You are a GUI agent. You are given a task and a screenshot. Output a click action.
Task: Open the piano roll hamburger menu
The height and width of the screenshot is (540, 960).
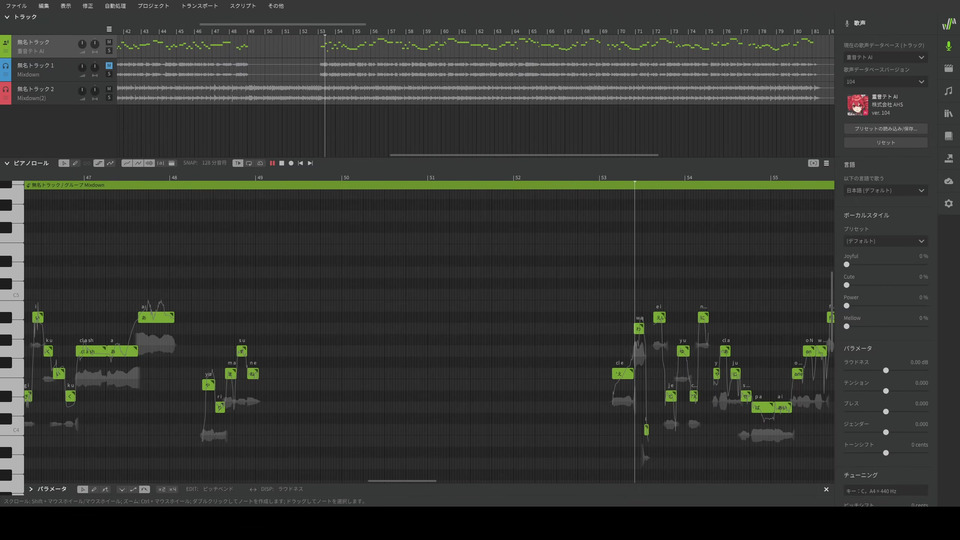click(826, 163)
